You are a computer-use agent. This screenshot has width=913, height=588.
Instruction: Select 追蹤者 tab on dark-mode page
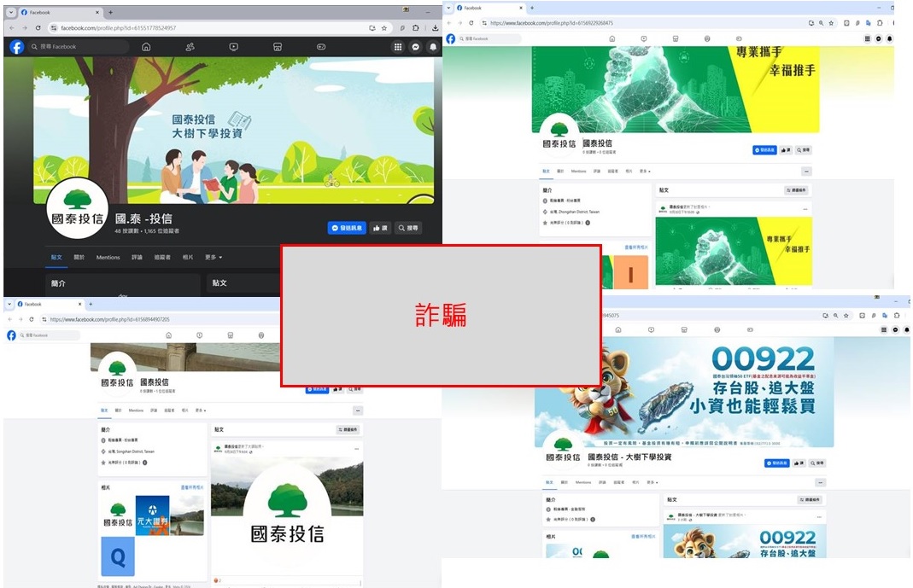[162, 257]
